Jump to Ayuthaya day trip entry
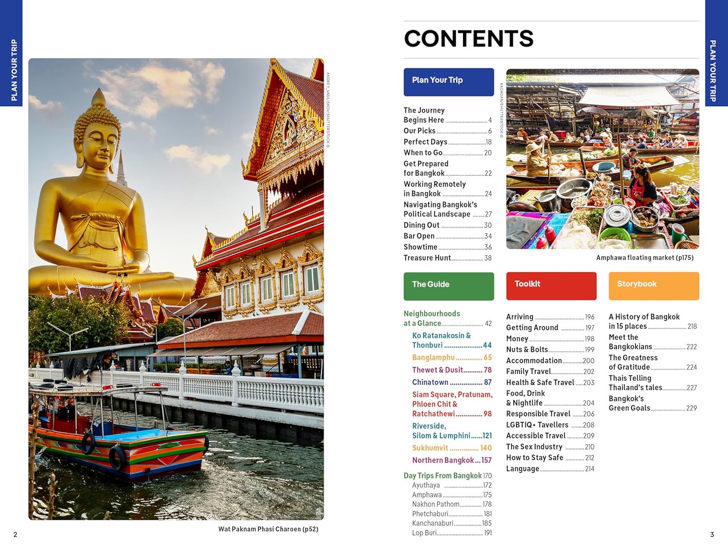Image resolution: width=728 pixels, height=560 pixels. [x=451, y=485]
